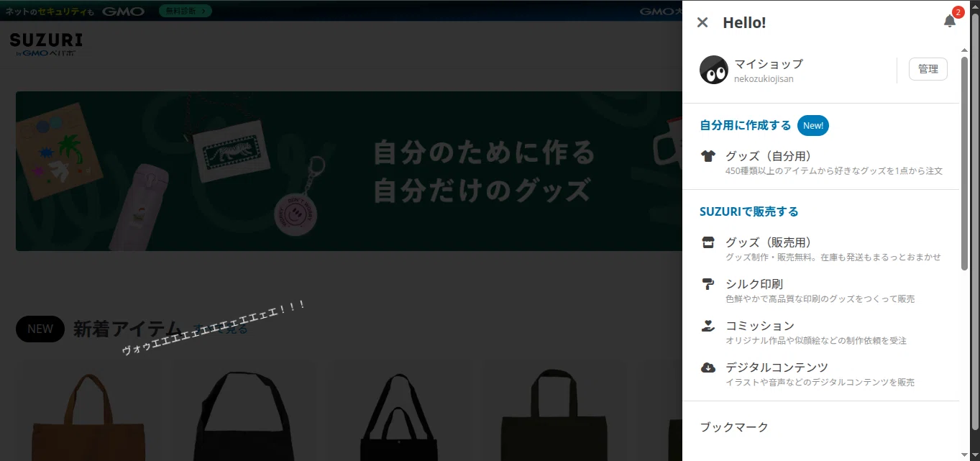Open コミッション menu entry
This screenshot has height=461, width=980.
point(820,332)
